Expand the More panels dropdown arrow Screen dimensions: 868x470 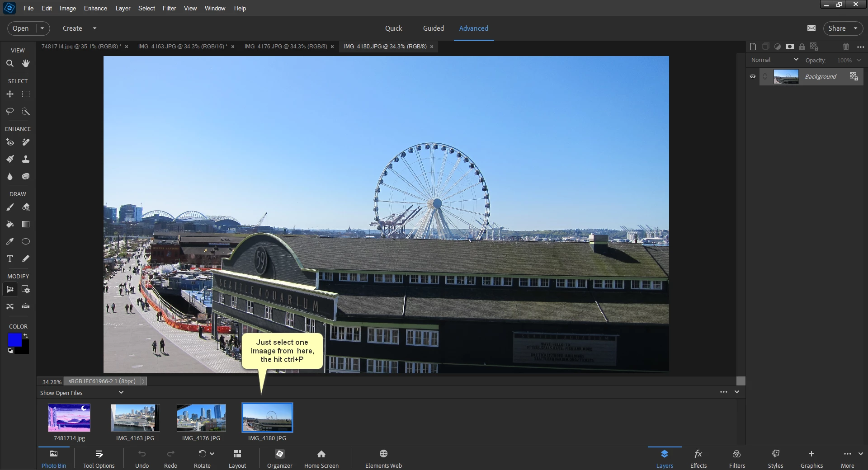pyautogui.click(x=861, y=454)
